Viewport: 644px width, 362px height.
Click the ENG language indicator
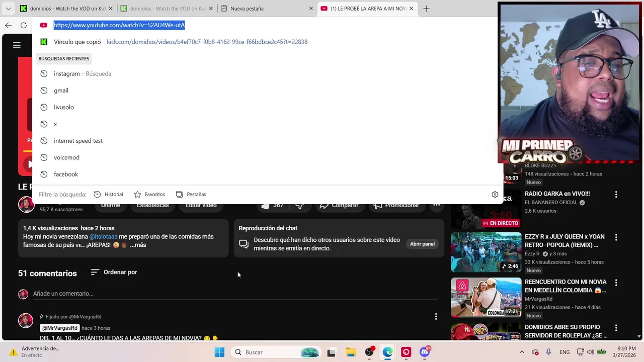[565, 352]
